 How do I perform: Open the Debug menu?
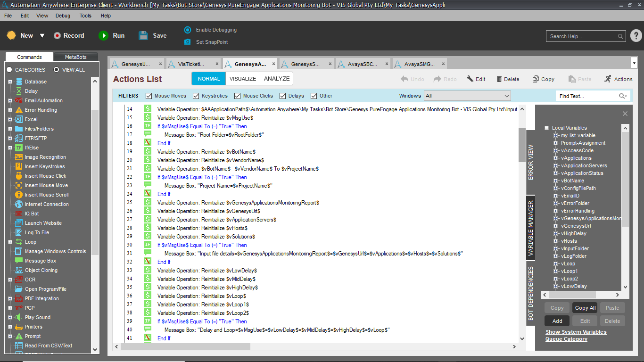click(x=63, y=16)
